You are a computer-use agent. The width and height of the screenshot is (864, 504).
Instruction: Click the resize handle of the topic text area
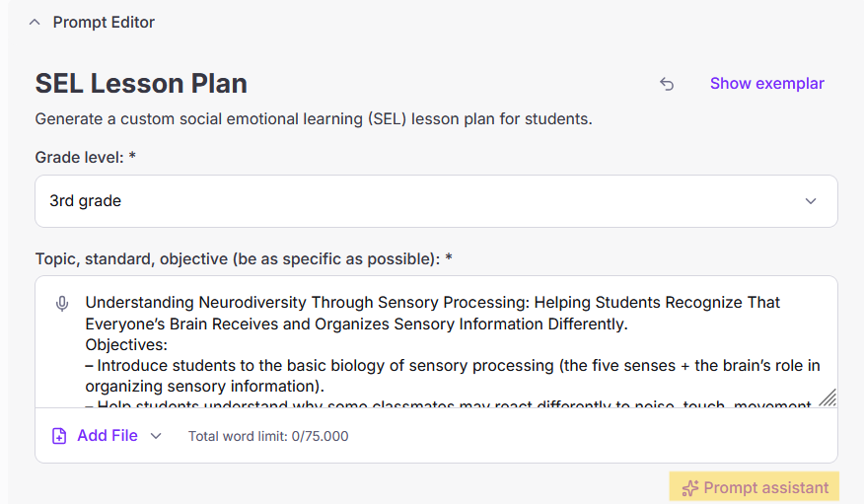[x=828, y=397]
